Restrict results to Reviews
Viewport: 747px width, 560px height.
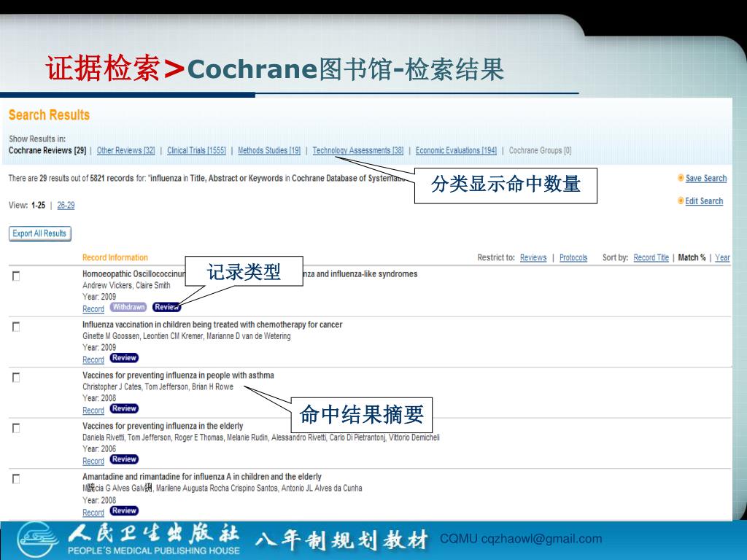click(x=533, y=257)
